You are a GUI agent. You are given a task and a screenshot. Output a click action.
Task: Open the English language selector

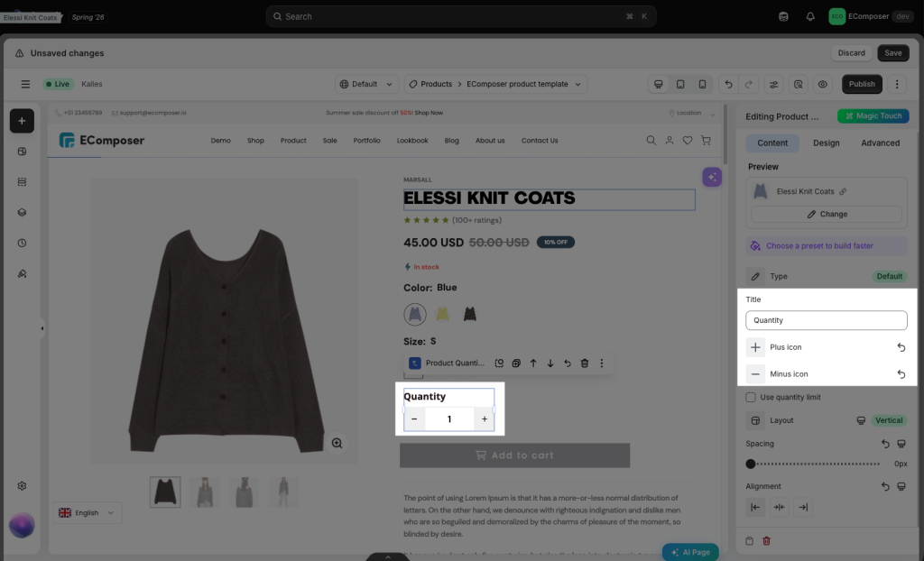[88, 512]
